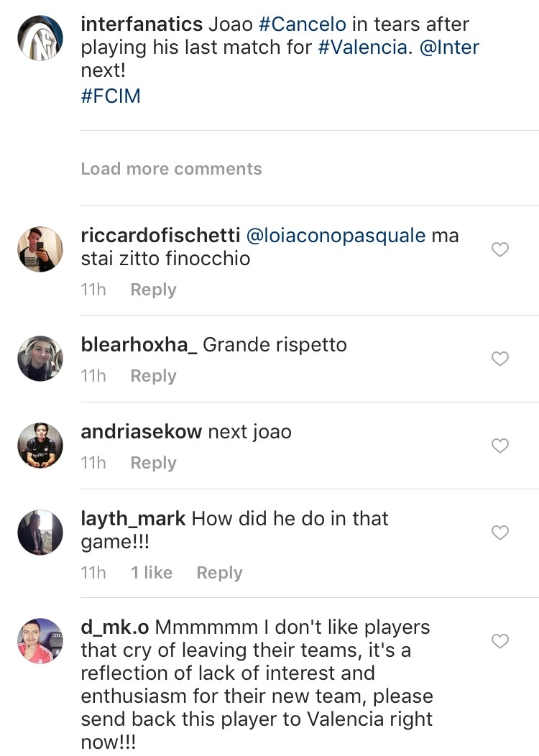This screenshot has height=756, width=539.
Task: Reply to riccardofischetti's comment
Action: point(153,290)
